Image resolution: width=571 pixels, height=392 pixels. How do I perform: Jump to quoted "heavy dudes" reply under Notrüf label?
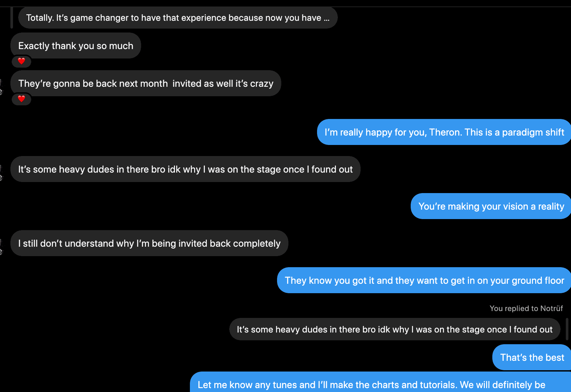click(394, 330)
